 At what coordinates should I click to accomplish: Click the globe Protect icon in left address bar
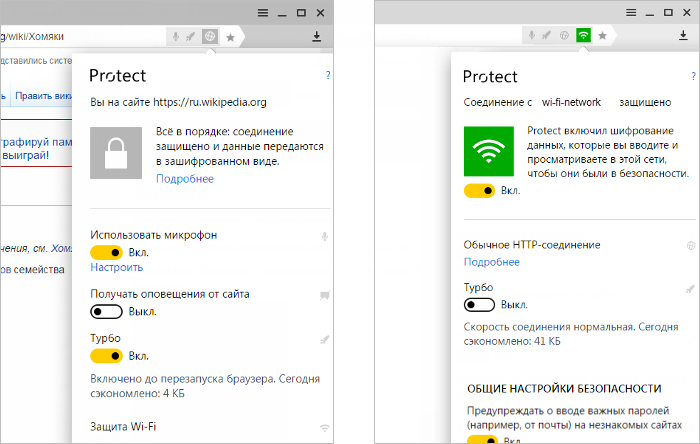(210, 36)
